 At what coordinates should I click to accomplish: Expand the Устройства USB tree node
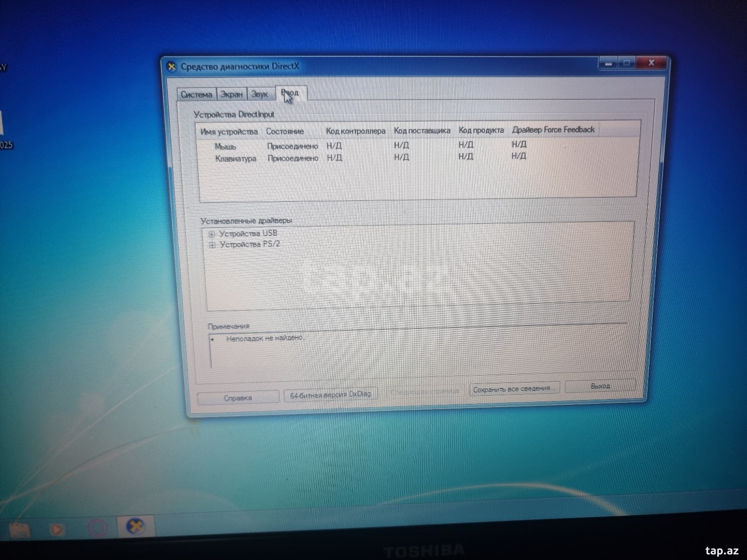pyautogui.click(x=211, y=234)
